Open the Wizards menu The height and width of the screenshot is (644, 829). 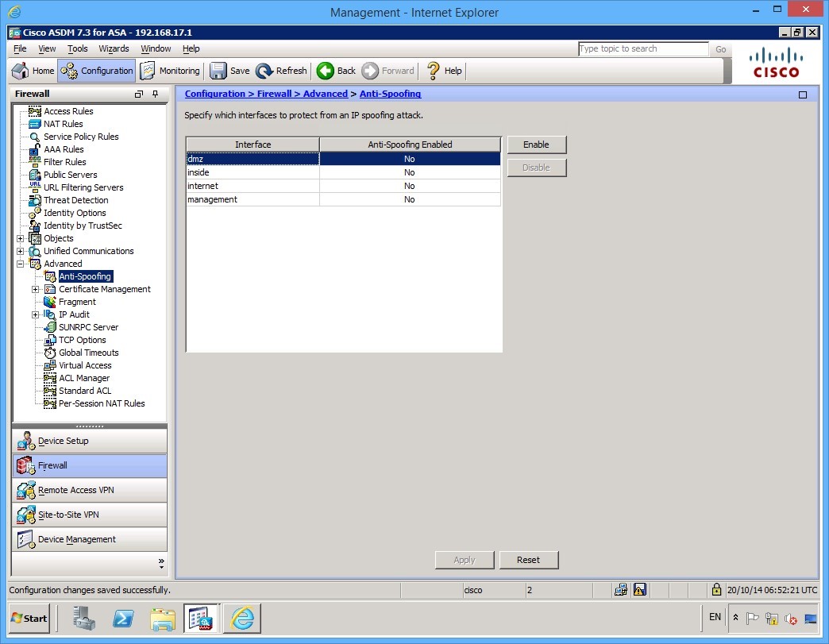click(x=114, y=48)
